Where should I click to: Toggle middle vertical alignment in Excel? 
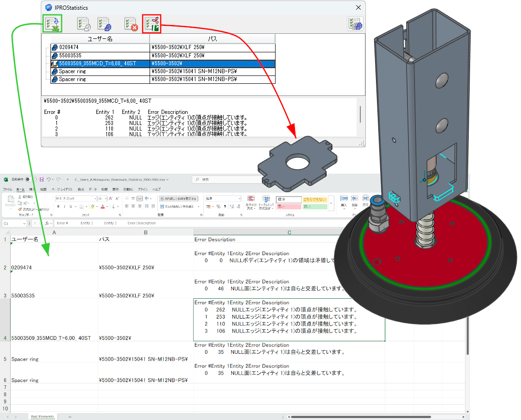click(133, 198)
